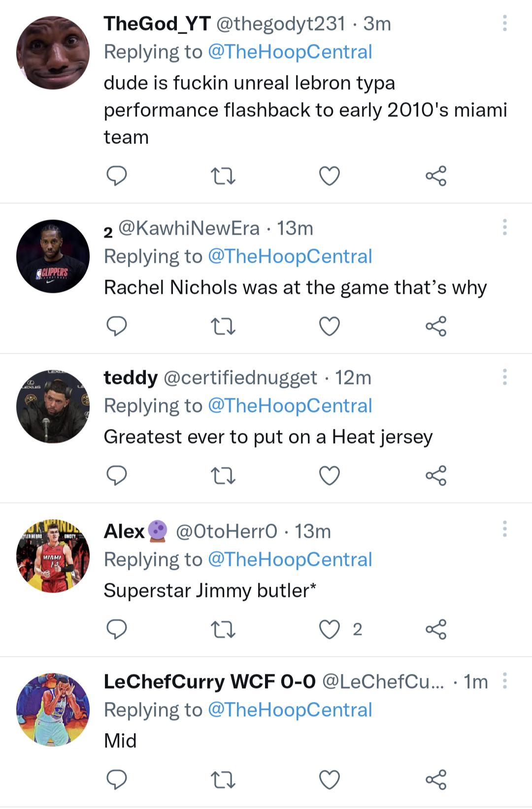Screen dimensions: 532x809
Task: Retweet LeChefCurry's Mid tweet
Action: pyautogui.click(x=223, y=779)
